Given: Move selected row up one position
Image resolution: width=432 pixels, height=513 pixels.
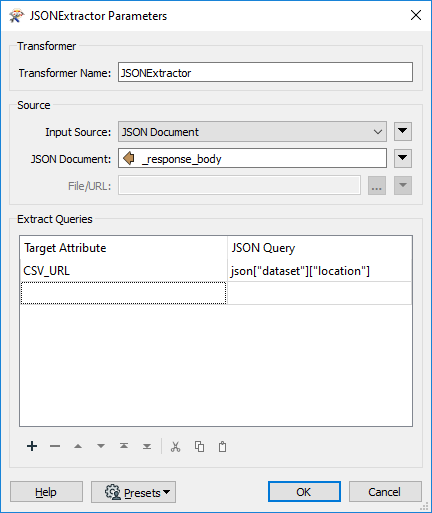Looking at the screenshot, I should 78,446.
